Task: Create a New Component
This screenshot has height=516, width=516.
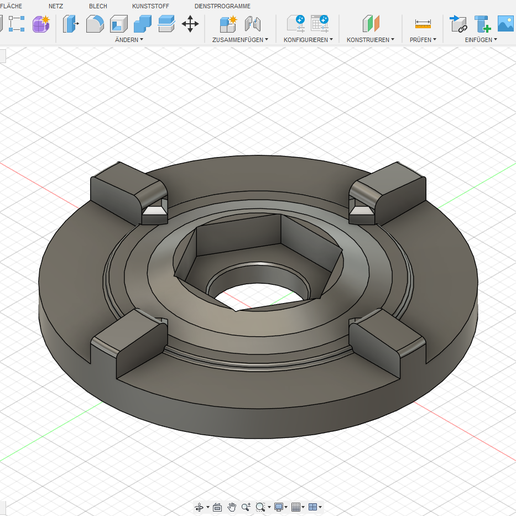Action: pos(228,24)
